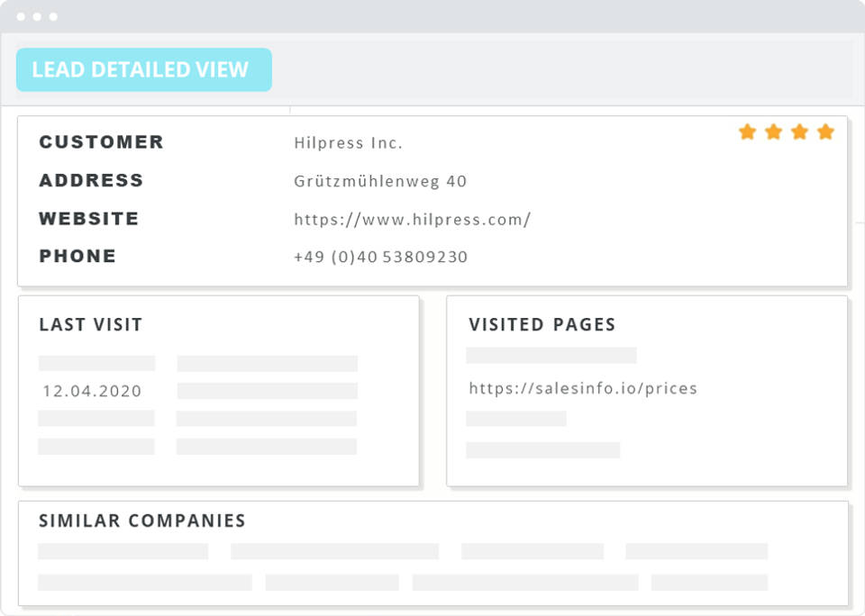Click the third window control dot
The width and height of the screenshot is (865, 616).
53,16
